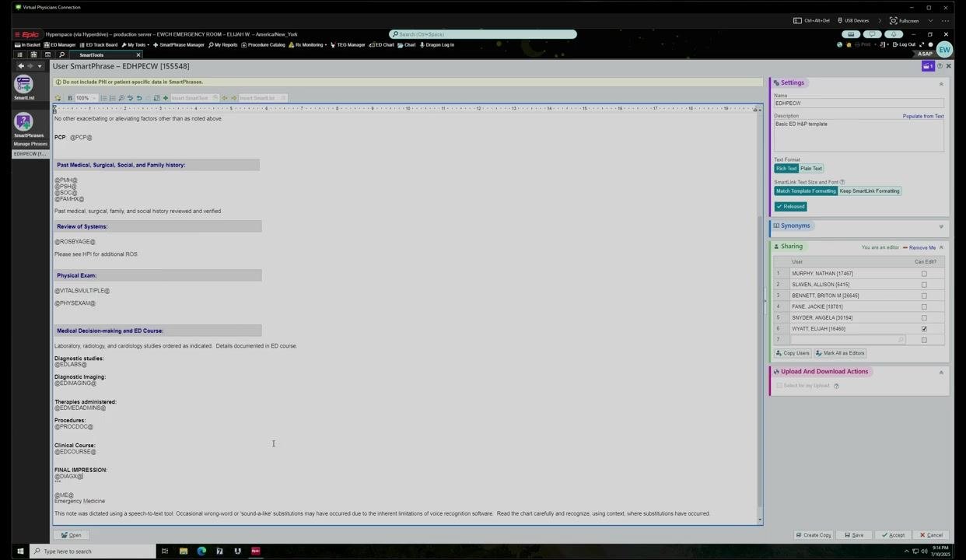966x560 pixels.
Task: Toggle the Released status button
Action: tap(791, 207)
